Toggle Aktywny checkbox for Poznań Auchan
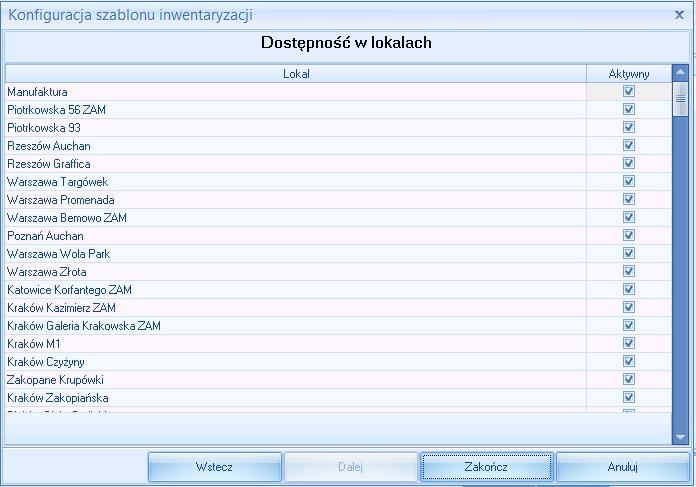Screen dimensions: 696x487 tap(629, 235)
